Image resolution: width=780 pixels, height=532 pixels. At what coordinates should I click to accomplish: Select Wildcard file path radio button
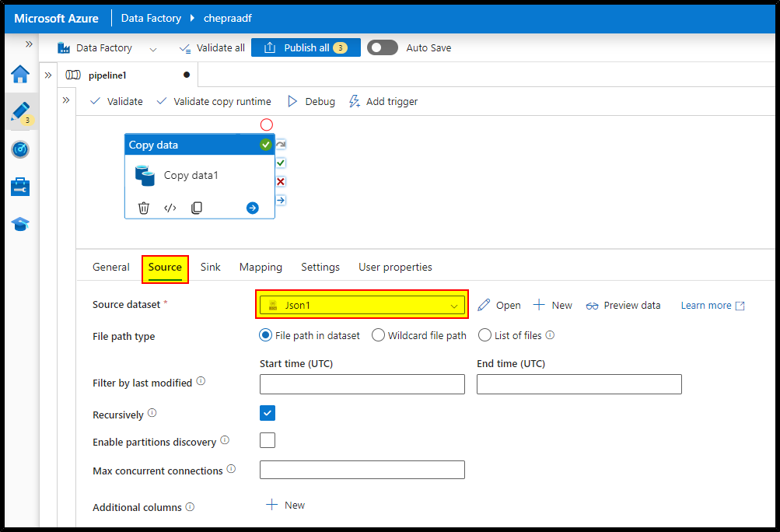coord(378,335)
